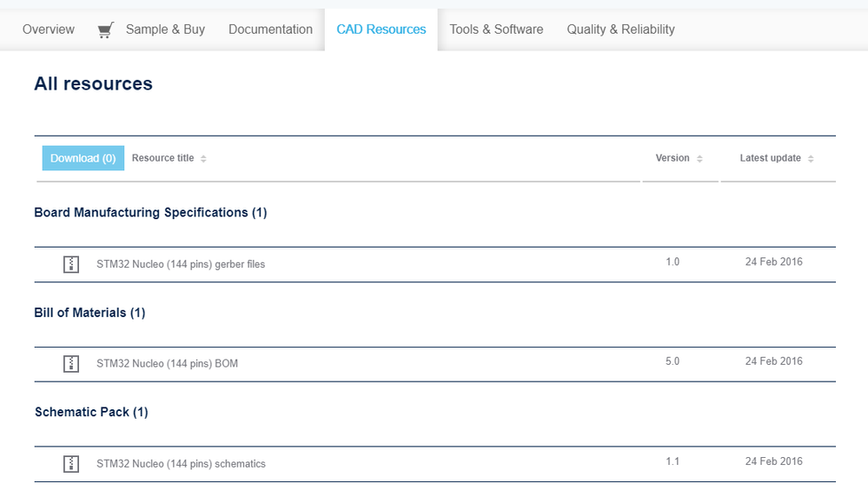Click version 1.0 of gerber files
Screen dimensions: 868x497
673,262
